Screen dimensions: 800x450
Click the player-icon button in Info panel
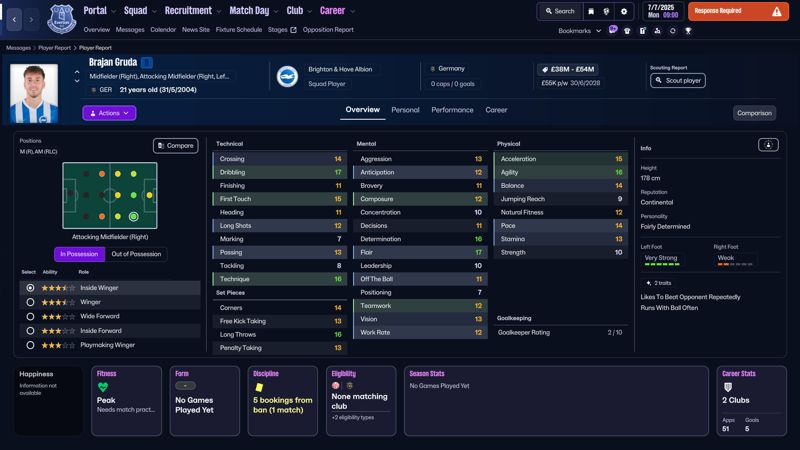click(768, 145)
